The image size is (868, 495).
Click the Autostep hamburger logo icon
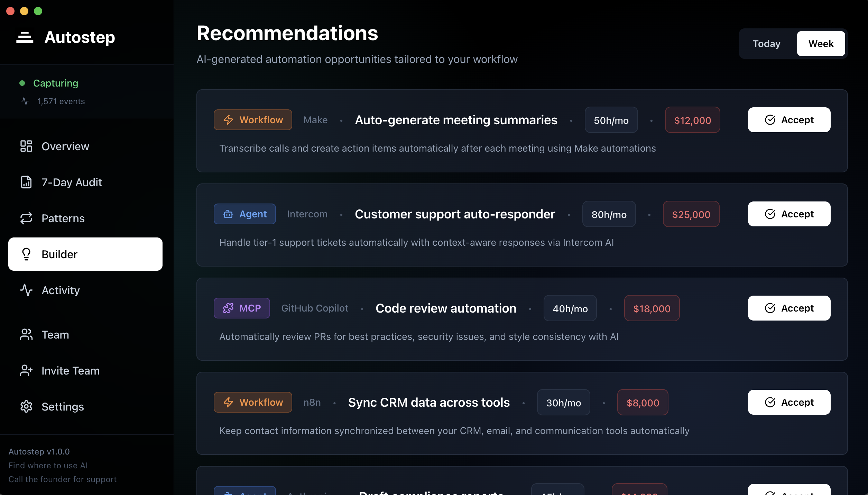tap(25, 37)
